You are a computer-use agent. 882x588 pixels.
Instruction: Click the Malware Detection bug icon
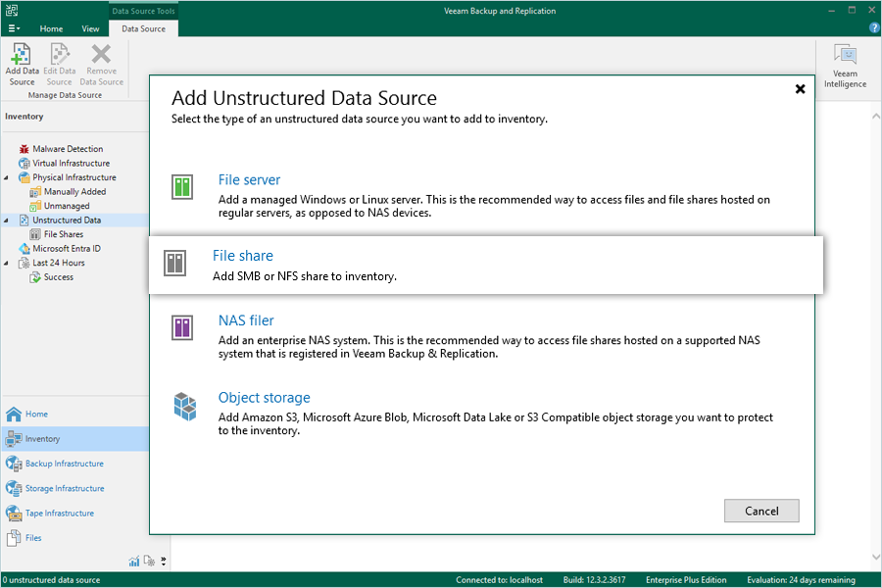[24, 149]
